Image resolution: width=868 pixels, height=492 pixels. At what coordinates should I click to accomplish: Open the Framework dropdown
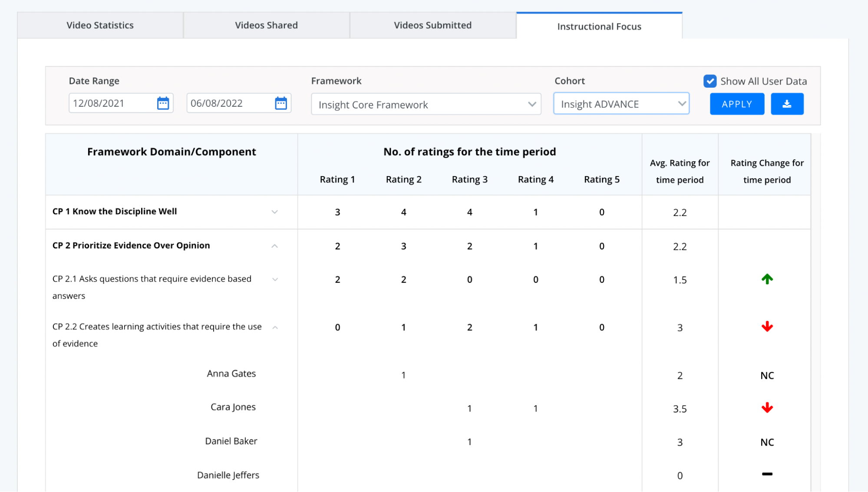click(426, 104)
